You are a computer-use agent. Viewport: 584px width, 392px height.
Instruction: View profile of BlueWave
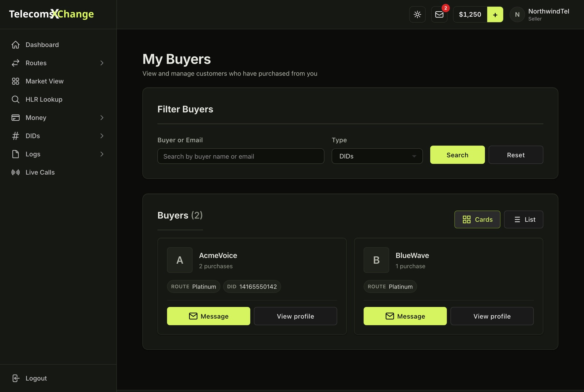(492, 316)
